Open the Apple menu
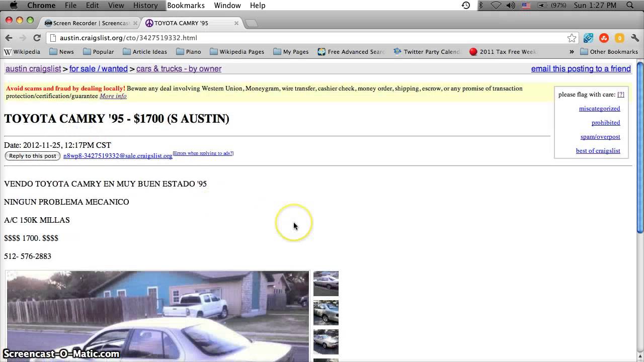 14,5
